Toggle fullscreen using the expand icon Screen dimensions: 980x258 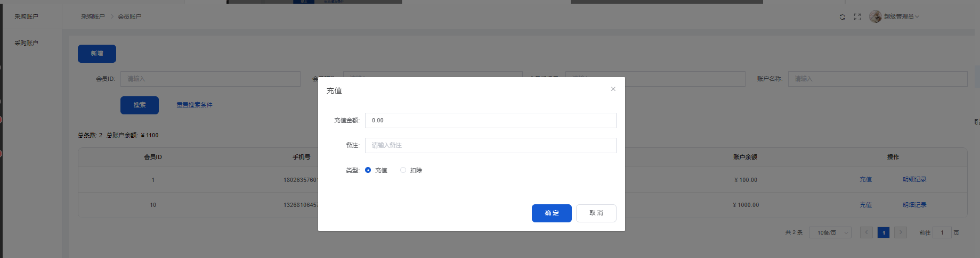click(x=857, y=17)
